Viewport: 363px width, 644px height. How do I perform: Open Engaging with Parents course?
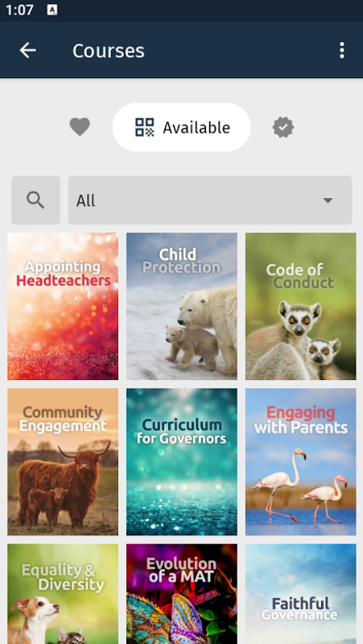pyautogui.click(x=300, y=462)
